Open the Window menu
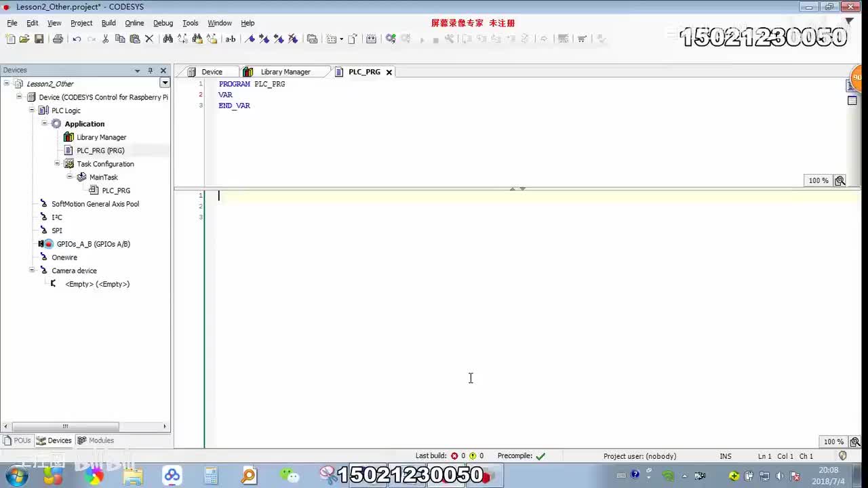Image resolution: width=868 pixels, height=488 pixels. 220,23
